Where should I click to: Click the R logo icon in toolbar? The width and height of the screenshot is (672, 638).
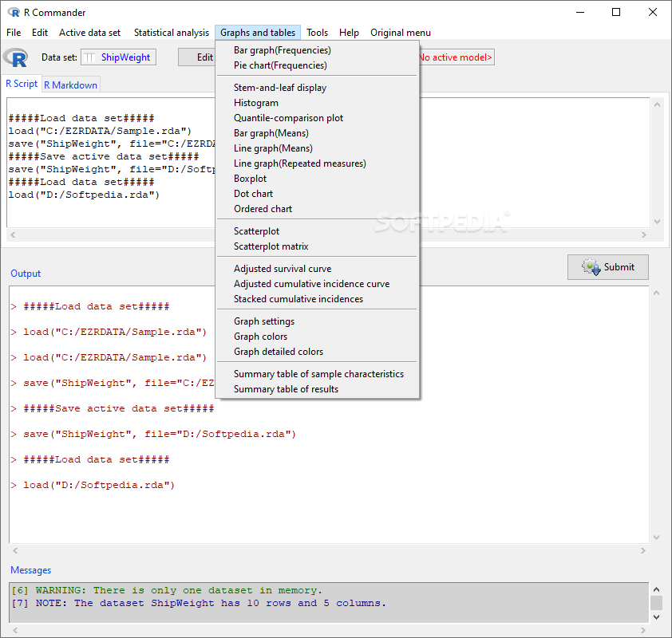15,57
